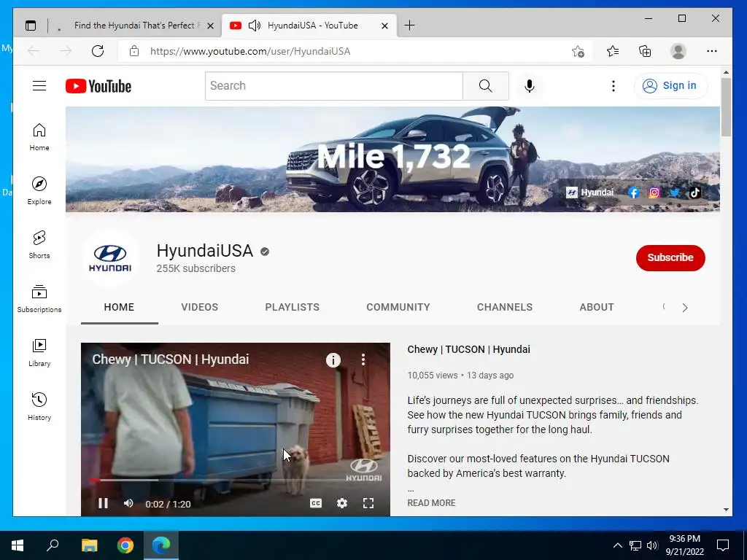Switch to the CHANNELS tab
The height and width of the screenshot is (560, 747).
click(x=505, y=307)
